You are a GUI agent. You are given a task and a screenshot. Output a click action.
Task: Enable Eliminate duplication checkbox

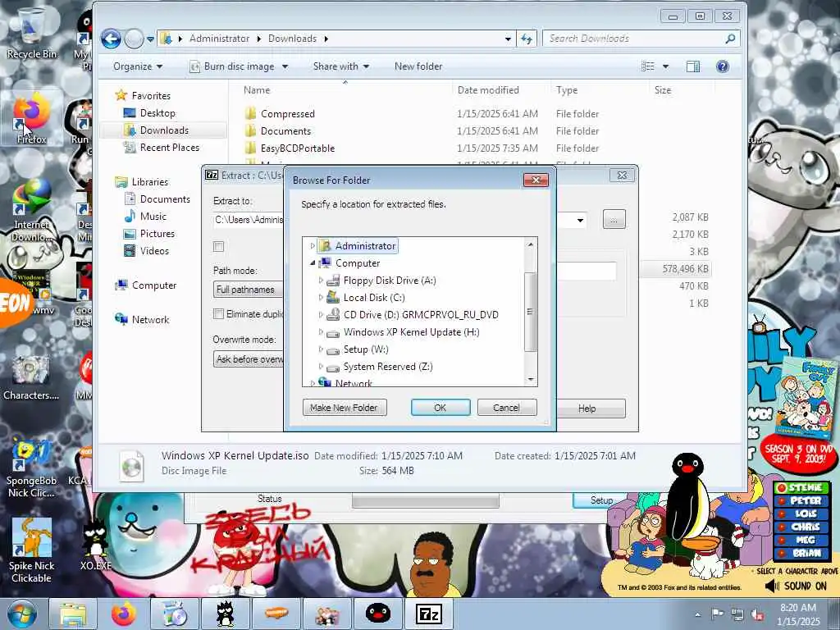pyautogui.click(x=218, y=314)
